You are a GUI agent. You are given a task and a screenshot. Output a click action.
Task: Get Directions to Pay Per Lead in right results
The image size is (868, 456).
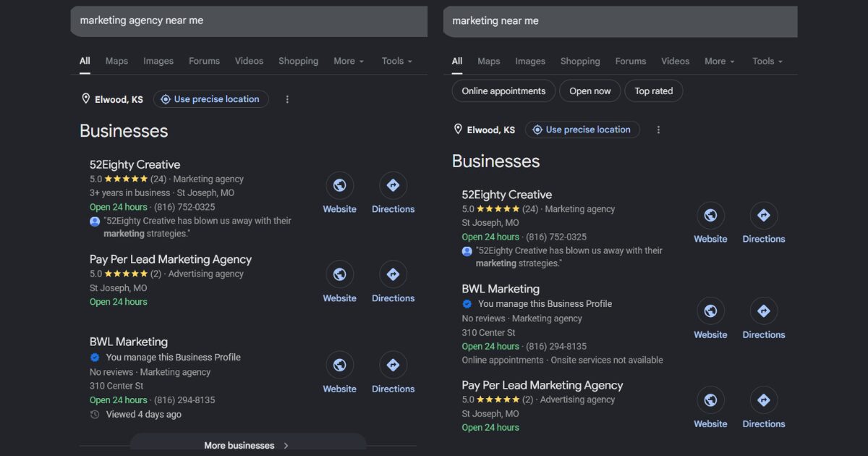coord(764,400)
